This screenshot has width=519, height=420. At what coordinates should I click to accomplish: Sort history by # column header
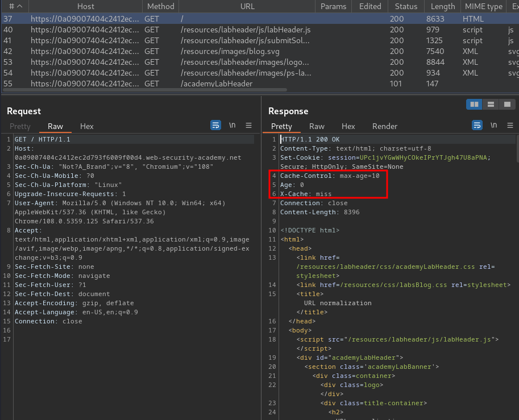coord(15,6)
